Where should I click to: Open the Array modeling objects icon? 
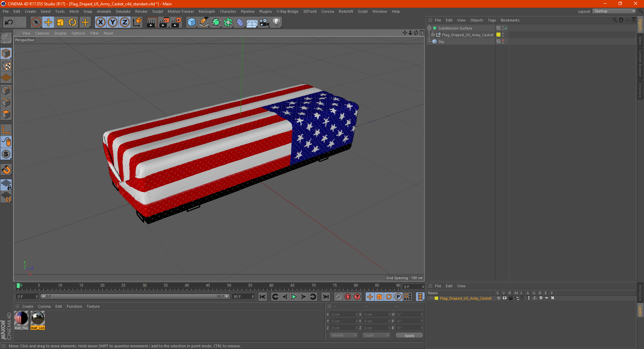click(228, 22)
